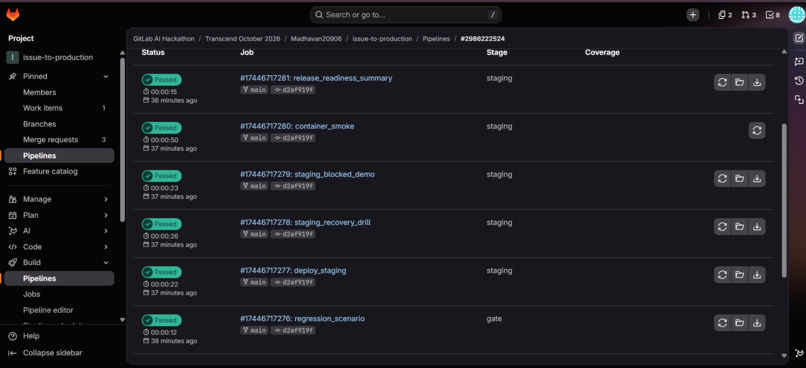Browse artifacts of staging_recovery_drill job
This screenshot has height=368, width=806.
tap(739, 227)
